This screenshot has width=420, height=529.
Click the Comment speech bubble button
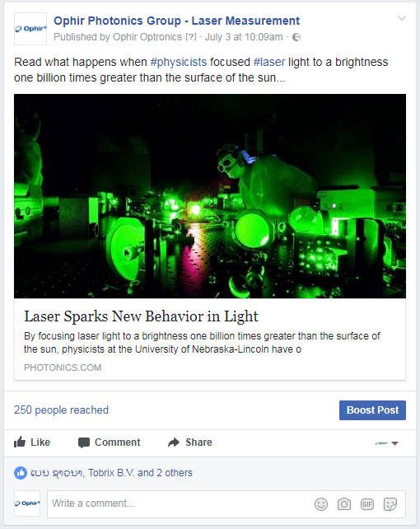click(x=109, y=442)
